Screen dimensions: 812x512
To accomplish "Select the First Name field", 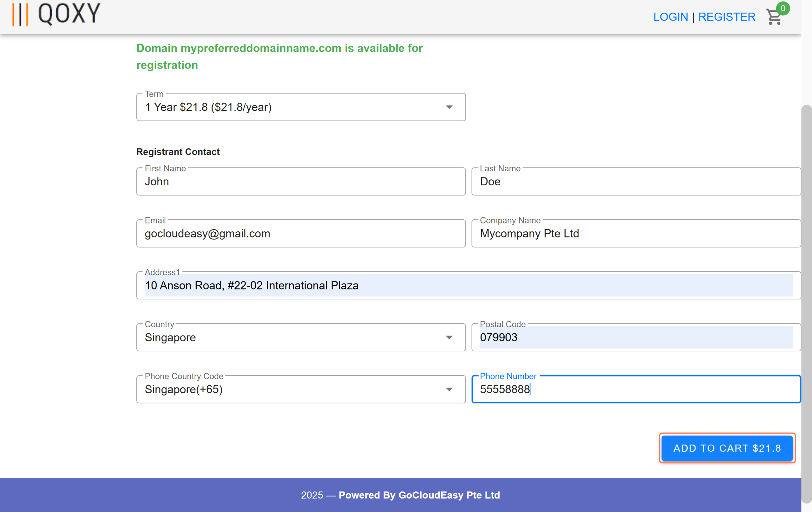I will point(301,182).
